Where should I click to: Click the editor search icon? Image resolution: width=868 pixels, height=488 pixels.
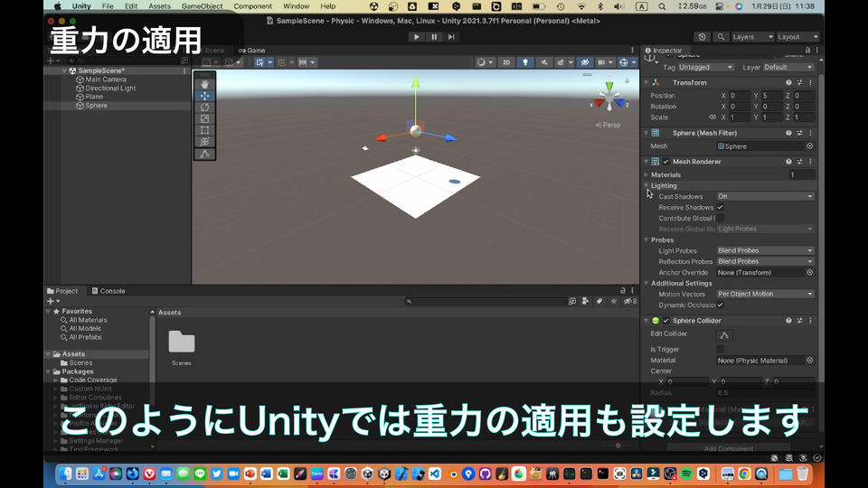click(721, 37)
